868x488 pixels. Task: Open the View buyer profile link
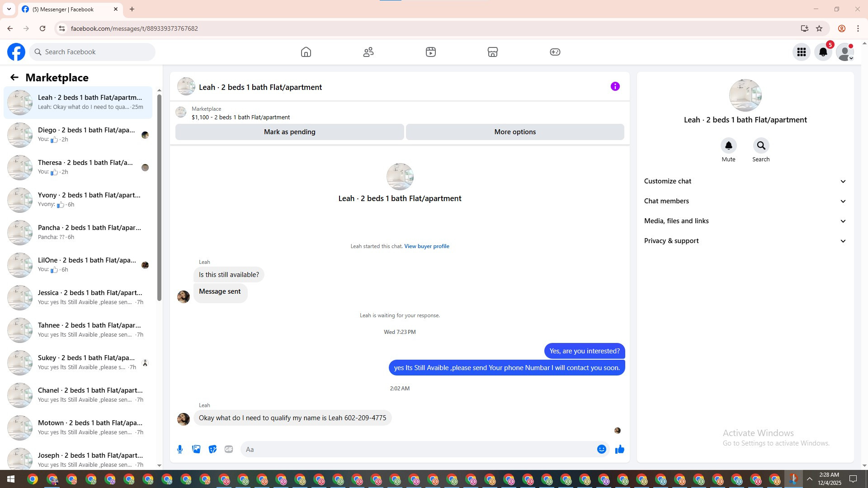click(x=426, y=246)
